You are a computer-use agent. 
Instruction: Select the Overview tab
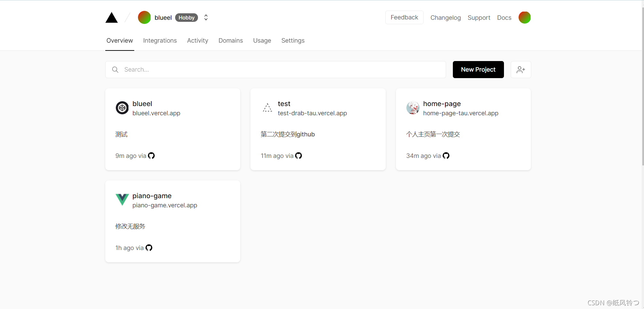[120, 41]
